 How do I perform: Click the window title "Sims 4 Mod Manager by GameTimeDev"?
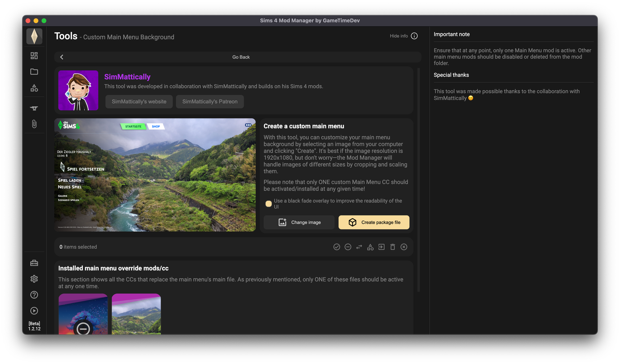310,21
